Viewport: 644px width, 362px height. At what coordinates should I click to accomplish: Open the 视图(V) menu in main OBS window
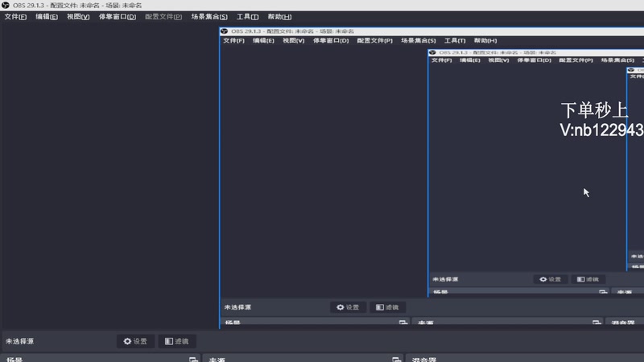78,17
